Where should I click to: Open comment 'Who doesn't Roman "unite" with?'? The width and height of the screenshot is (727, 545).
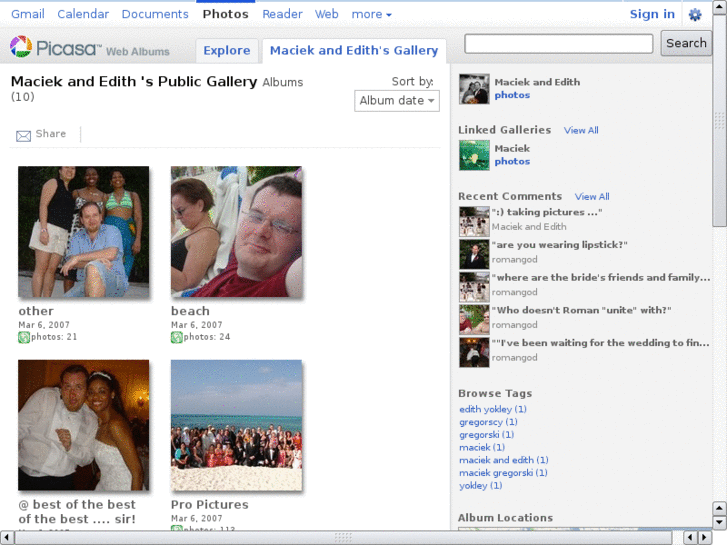581,310
